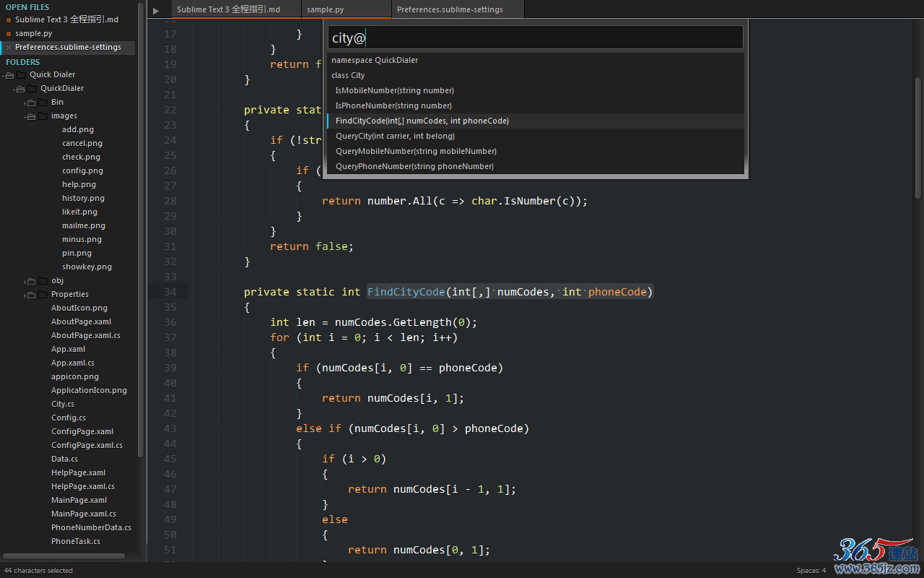Screen dimensions: 924x578
Task: Open Sublime Text 3 全程指引.md from Open Files
Action: [67, 20]
